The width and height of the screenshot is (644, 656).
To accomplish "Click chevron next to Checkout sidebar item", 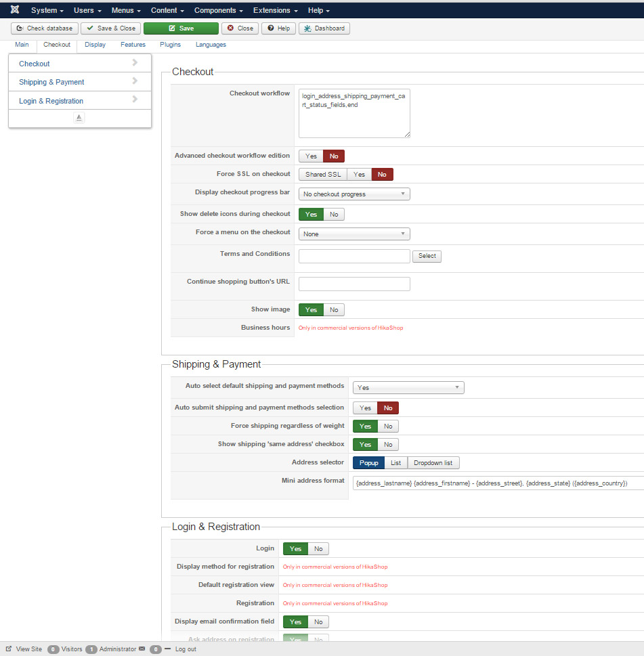I will click(135, 62).
